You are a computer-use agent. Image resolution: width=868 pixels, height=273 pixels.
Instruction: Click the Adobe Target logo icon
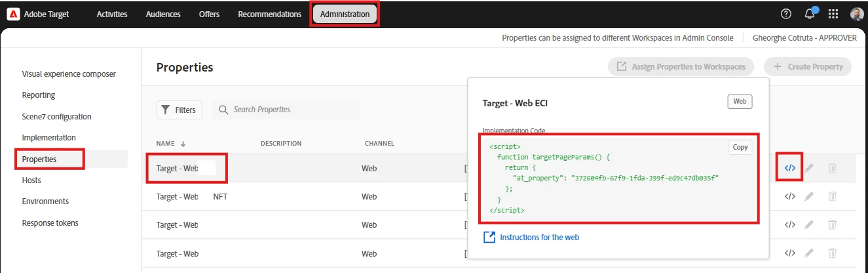click(x=13, y=14)
